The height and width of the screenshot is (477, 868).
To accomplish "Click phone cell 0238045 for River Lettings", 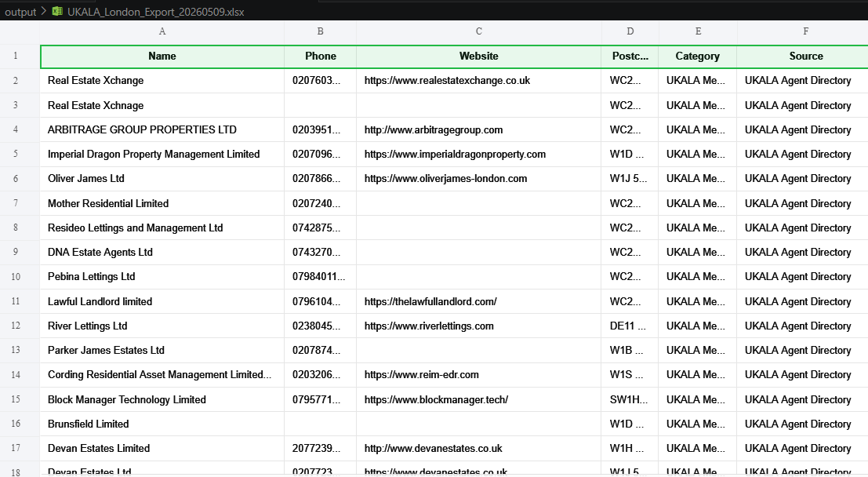I will [x=321, y=326].
